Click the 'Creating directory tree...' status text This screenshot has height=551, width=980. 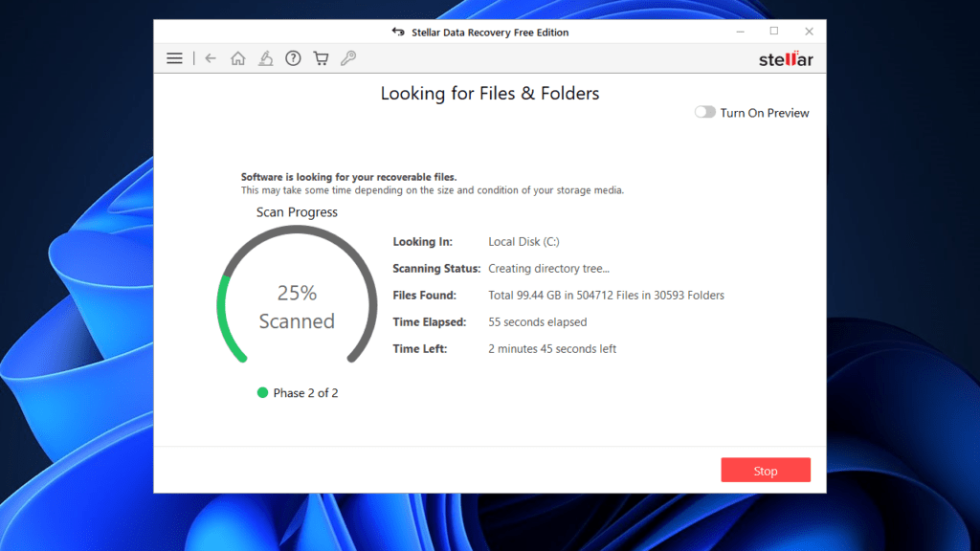548,269
